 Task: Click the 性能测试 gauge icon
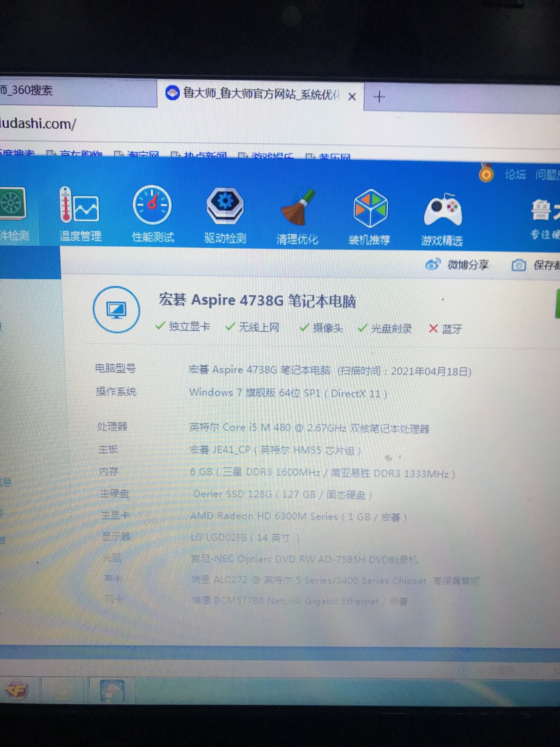coord(152,206)
